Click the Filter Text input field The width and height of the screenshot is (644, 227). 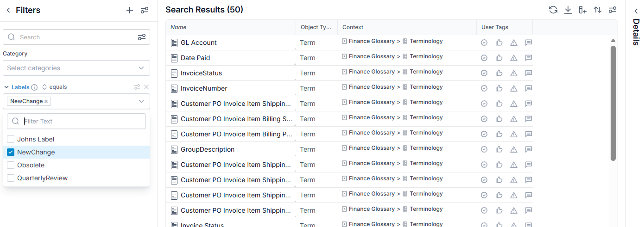[76, 121]
